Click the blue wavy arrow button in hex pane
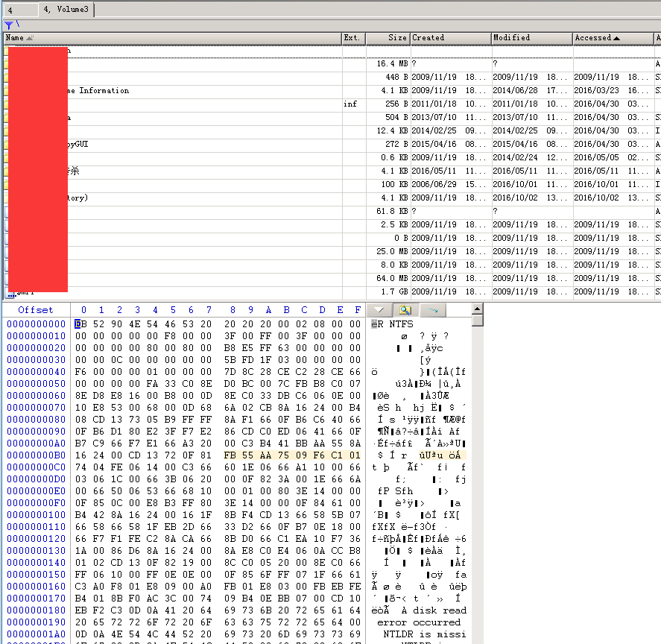The width and height of the screenshot is (661, 644). click(432, 310)
